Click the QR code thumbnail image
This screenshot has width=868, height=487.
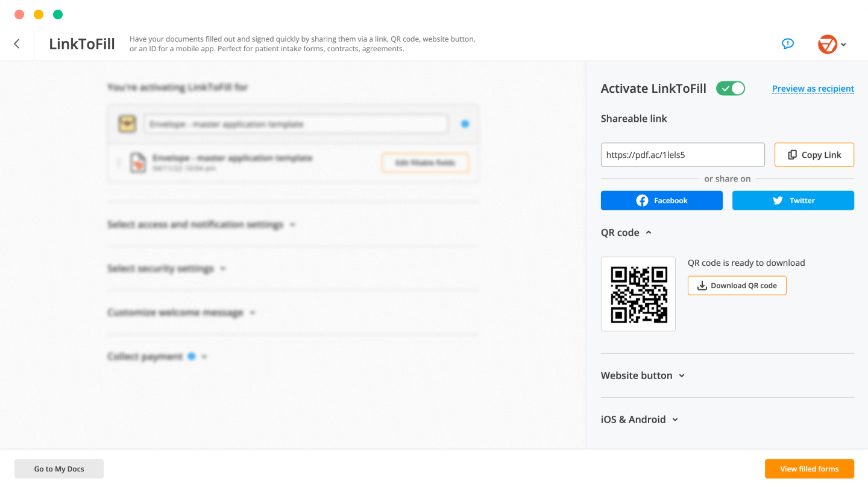pyautogui.click(x=638, y=294)
